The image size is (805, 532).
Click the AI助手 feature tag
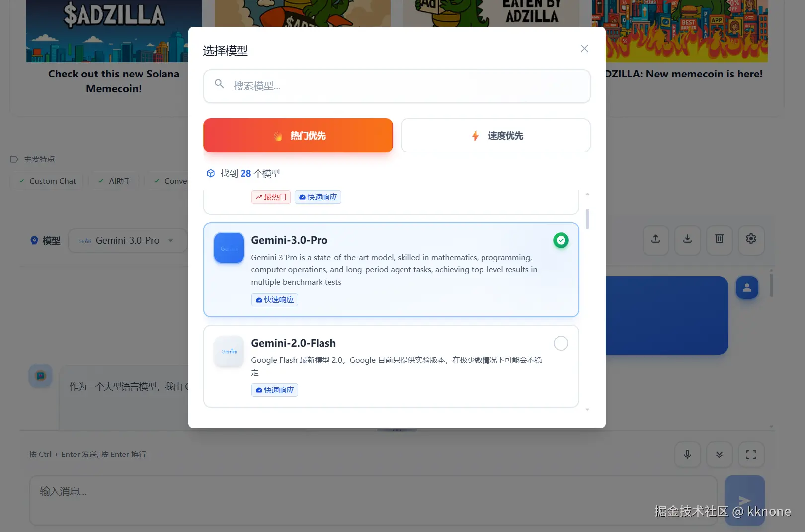(x=114, y=181)
